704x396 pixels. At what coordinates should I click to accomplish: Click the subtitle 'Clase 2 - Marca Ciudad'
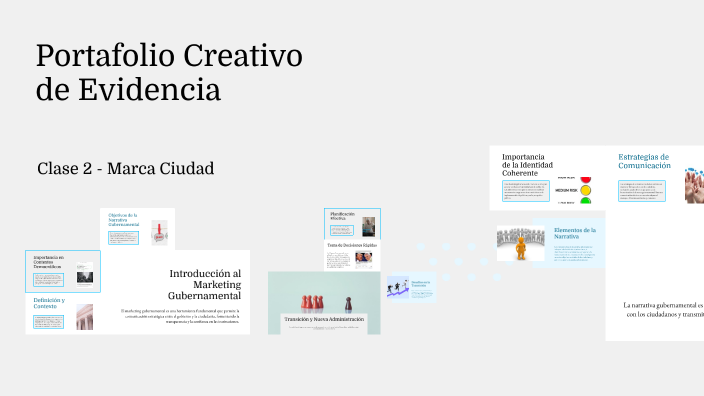tap(126, 169)
